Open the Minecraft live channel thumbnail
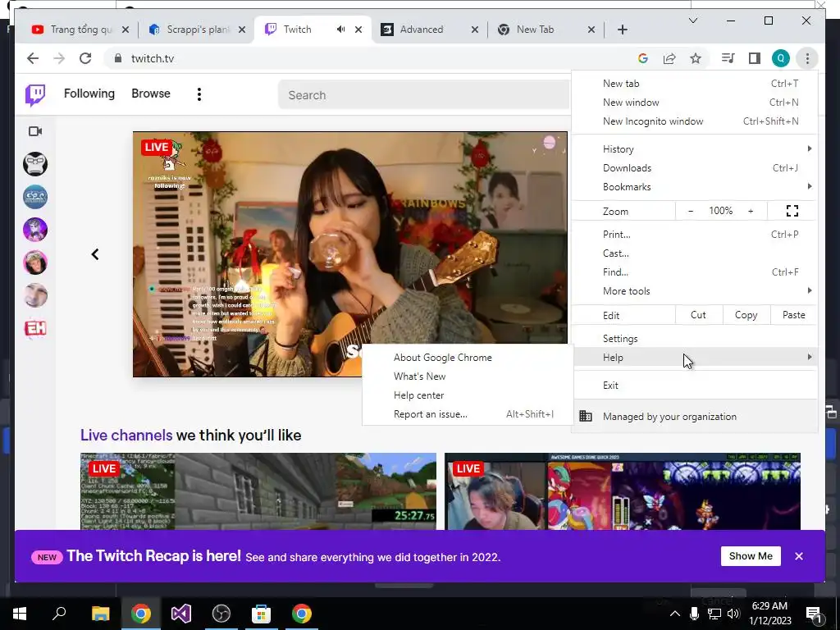The height and width of the screenshot is (630, 840). coord(258,491)
